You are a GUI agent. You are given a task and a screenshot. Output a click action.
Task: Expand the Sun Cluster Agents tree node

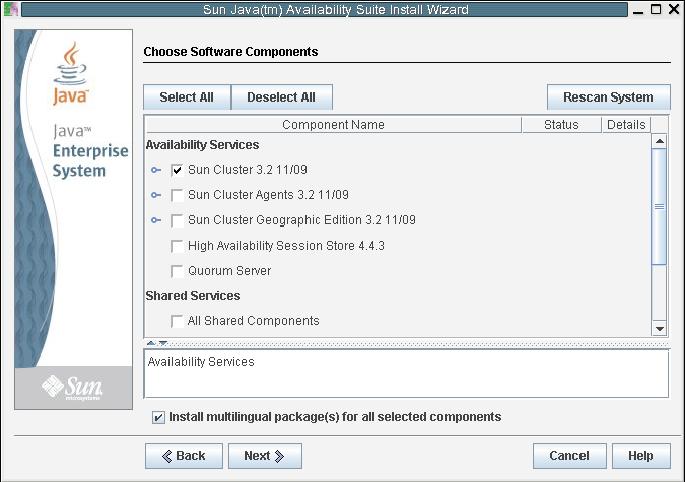(x=156, y=195)
